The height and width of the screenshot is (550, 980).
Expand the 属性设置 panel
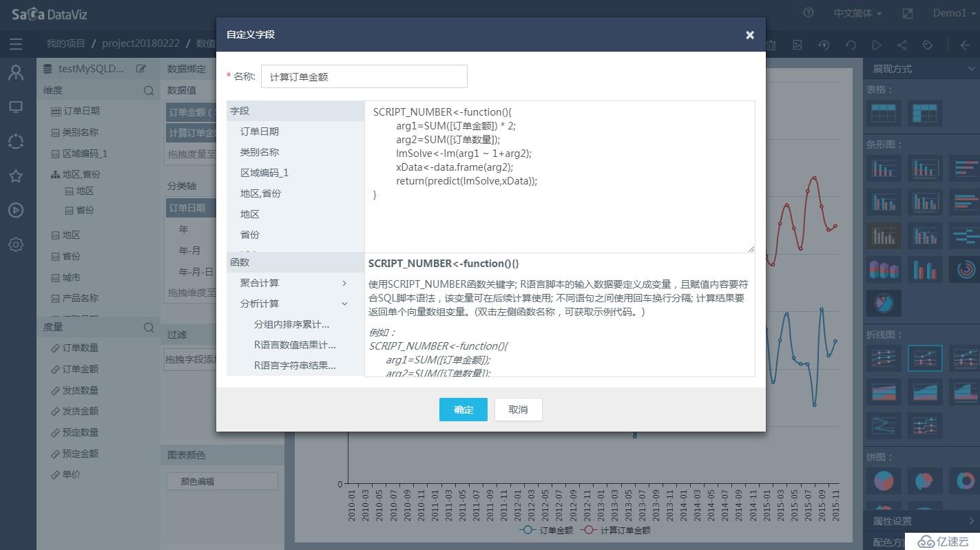click(972, 521)
